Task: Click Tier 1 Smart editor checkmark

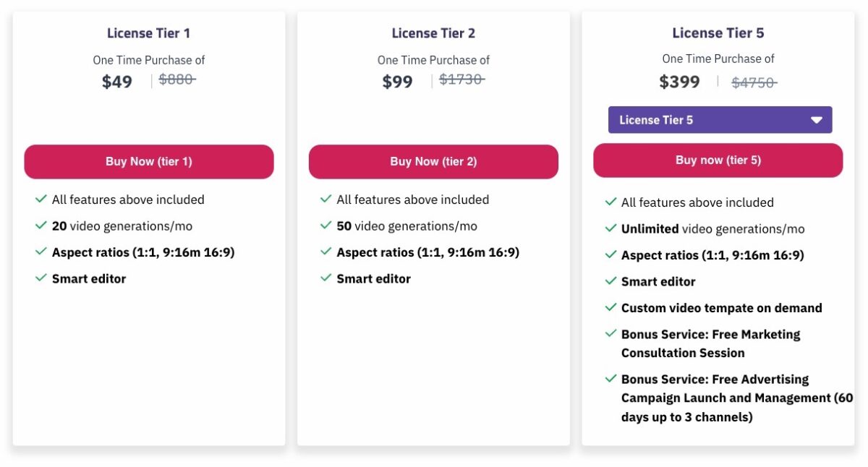Action: click(x=41, y=278)
